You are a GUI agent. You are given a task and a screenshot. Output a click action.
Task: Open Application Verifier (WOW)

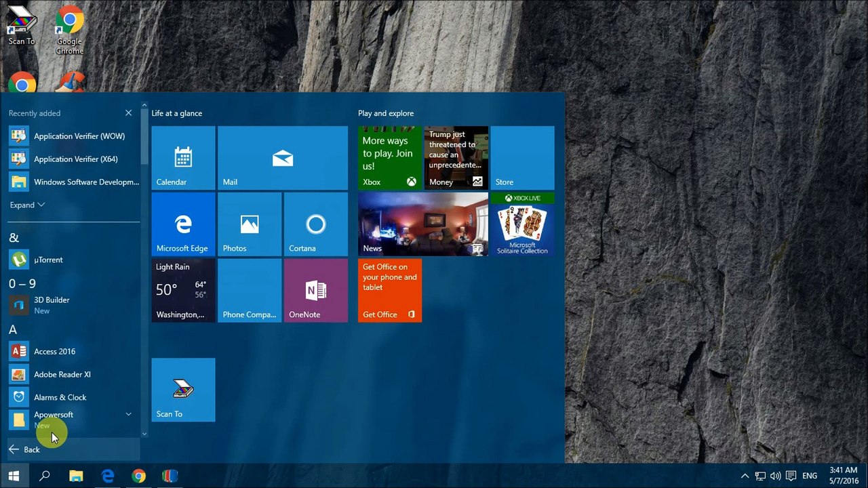[73, 136]
